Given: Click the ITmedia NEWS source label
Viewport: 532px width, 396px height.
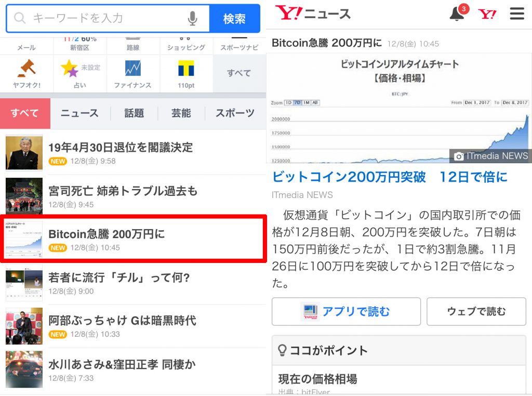Looking at the screenshot, I should [x=302, y=195].
